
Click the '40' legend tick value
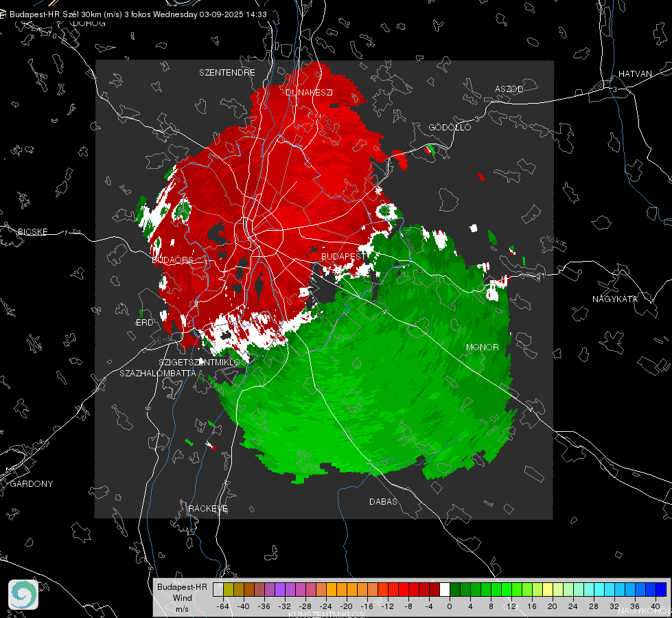[656, 606]
